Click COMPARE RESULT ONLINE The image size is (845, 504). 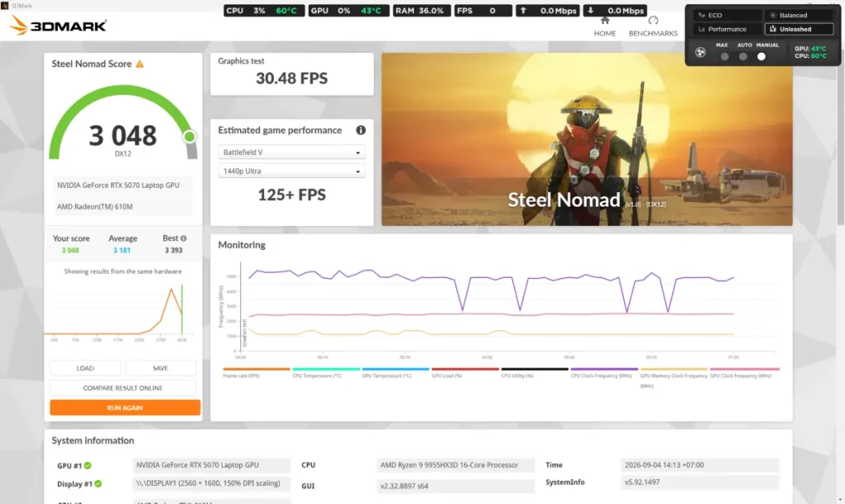[x=123, y=388]
